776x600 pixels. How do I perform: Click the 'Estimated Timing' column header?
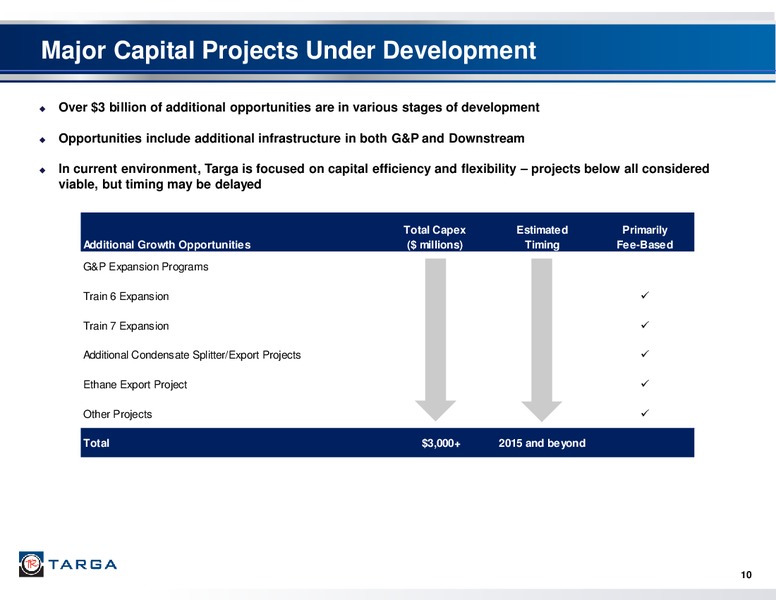coord(542,237)
